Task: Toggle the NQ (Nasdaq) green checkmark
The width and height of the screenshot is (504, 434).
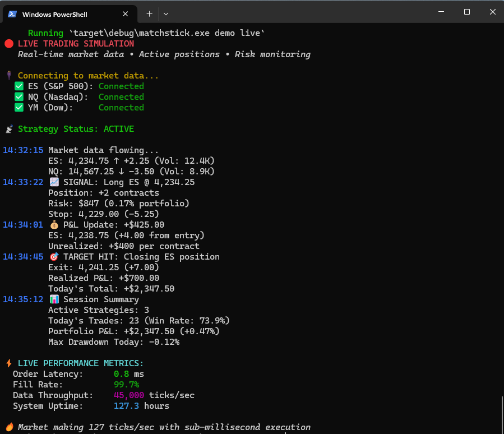Action: 19,96
